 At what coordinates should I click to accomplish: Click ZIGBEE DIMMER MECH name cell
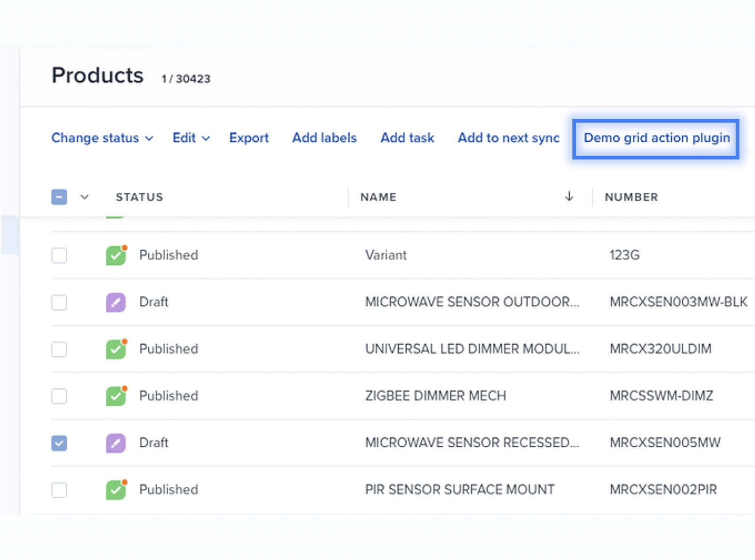[x=435, y=396]
